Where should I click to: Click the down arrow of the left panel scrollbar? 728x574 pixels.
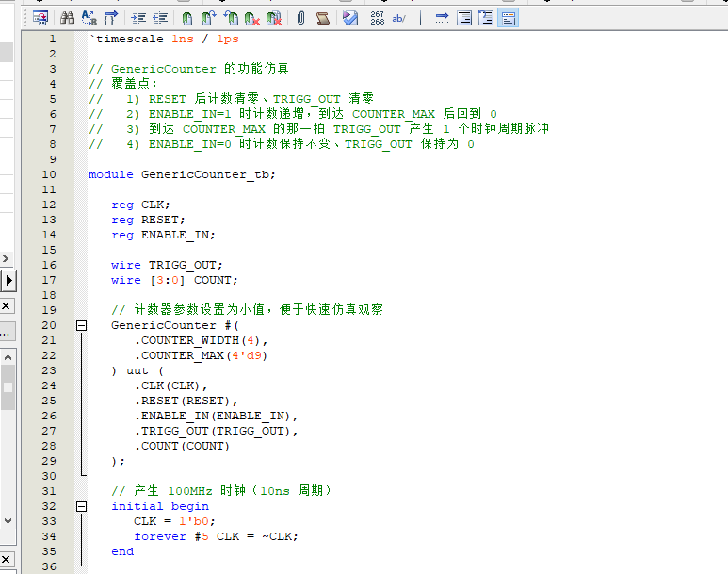click(8, 521)
